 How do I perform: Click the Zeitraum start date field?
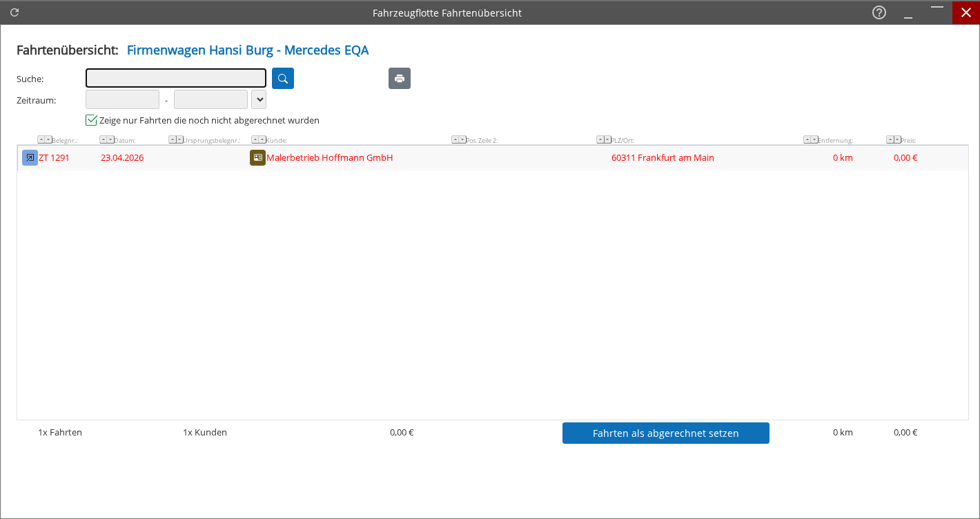(122, 99)
